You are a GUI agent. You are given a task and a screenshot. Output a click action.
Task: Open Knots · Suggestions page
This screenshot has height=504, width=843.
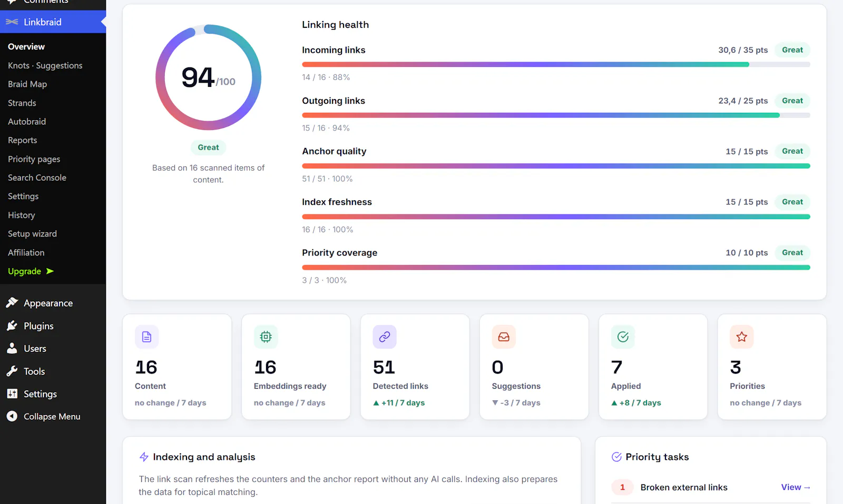45,65
